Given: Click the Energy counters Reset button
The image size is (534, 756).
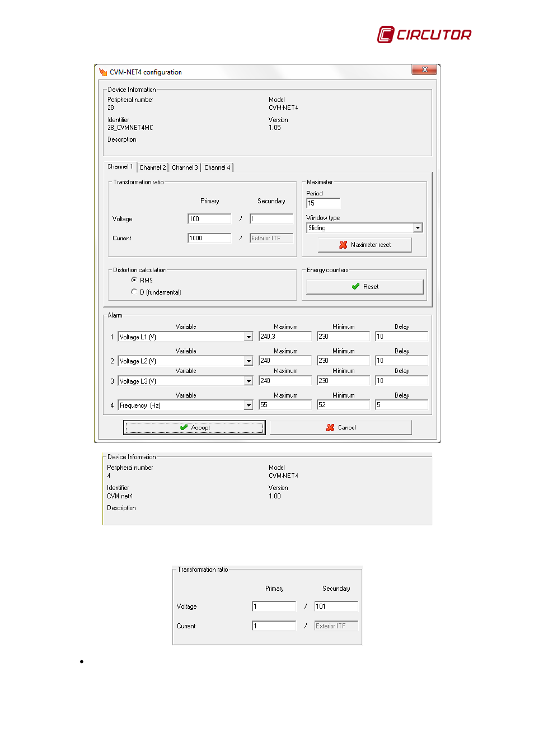Looking at the screenshot, I should pos(365,287).
